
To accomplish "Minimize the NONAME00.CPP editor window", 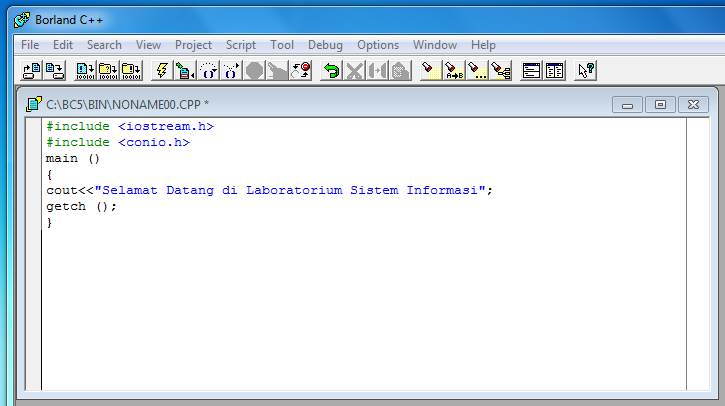I will pyautogui.click(x=627, y=105).
